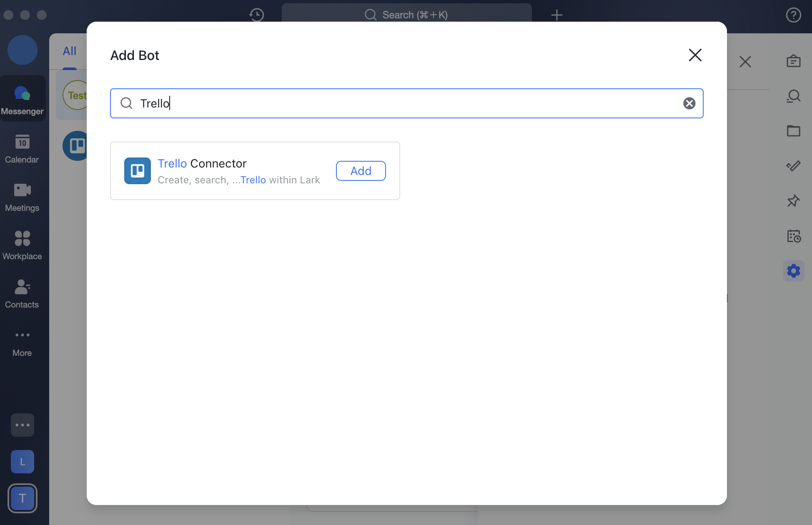Switch to the All tab

point(69,50)
